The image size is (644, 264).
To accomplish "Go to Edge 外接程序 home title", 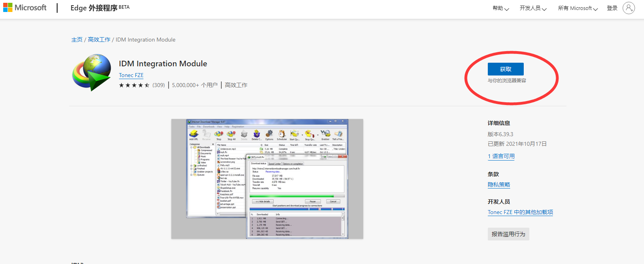I will [x=100, y=8].
